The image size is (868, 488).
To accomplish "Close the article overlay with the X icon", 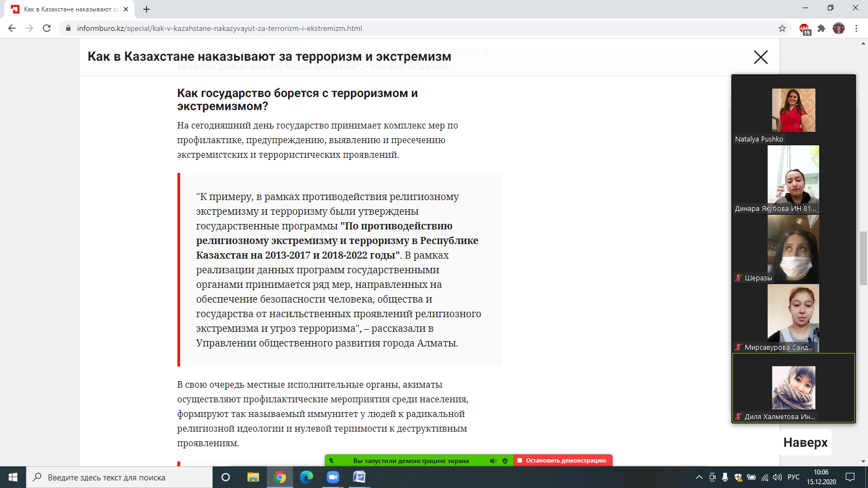I will (x=761, y=57).
